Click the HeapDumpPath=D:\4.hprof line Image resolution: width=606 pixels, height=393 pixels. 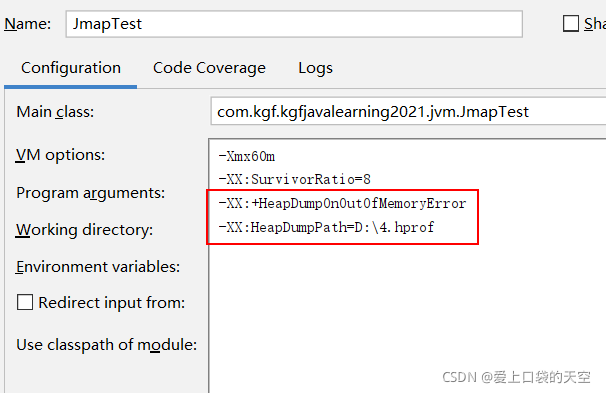(326, 227)
